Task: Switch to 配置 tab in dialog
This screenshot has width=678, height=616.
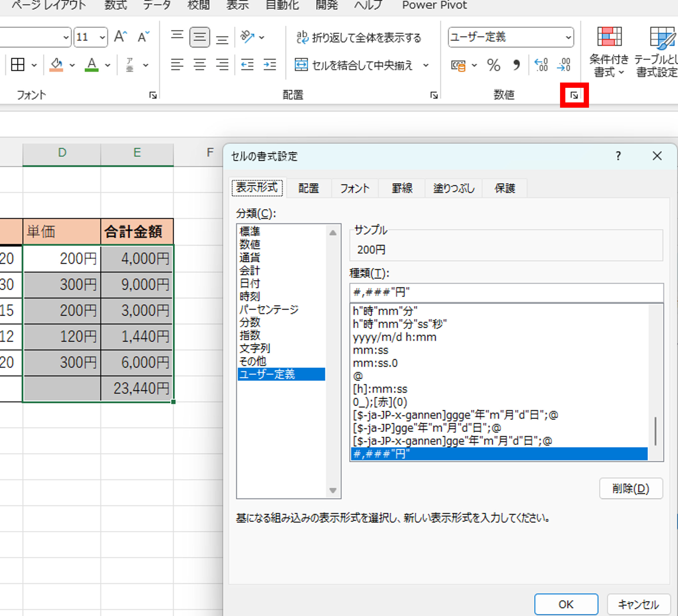Action: (x=308, y=188)
